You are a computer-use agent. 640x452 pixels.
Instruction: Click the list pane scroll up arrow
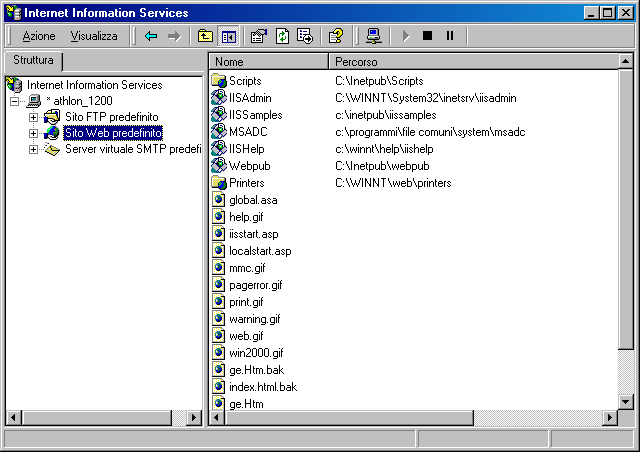625,61
